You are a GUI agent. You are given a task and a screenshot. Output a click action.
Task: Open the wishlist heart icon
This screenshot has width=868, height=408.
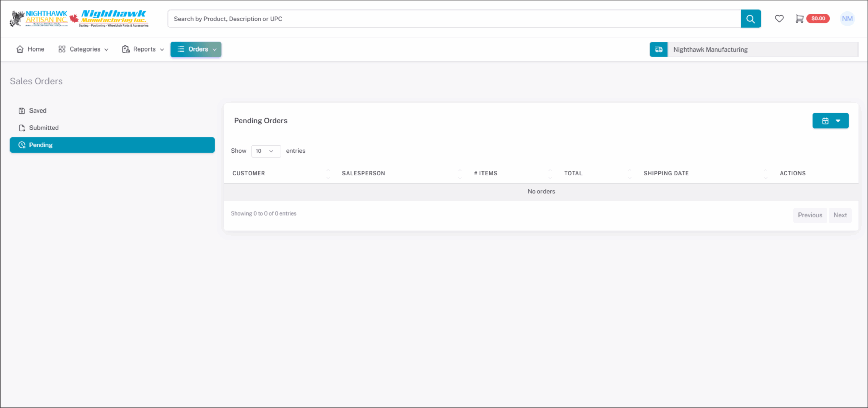point(779,19)
